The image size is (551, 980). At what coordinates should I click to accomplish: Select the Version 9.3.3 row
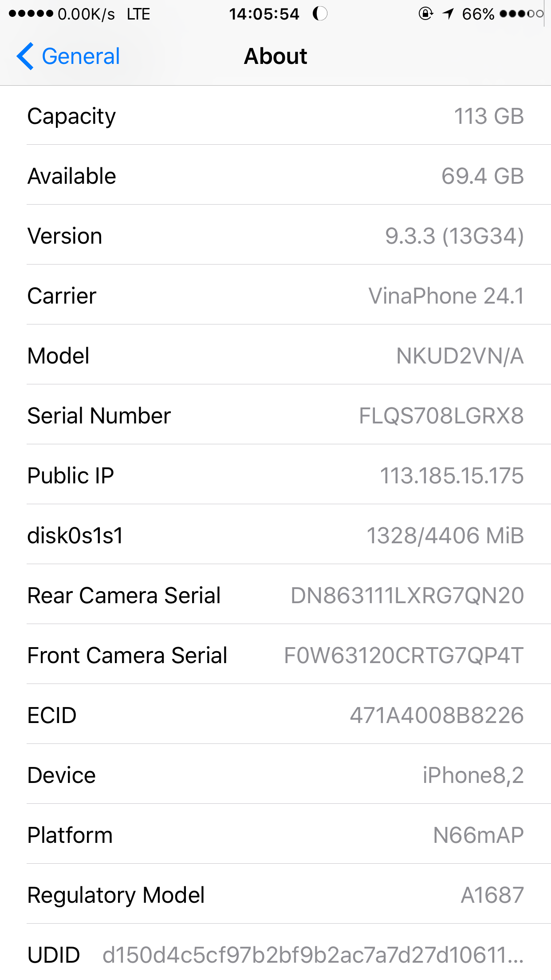pyautogui.click(x=275, y=235)
